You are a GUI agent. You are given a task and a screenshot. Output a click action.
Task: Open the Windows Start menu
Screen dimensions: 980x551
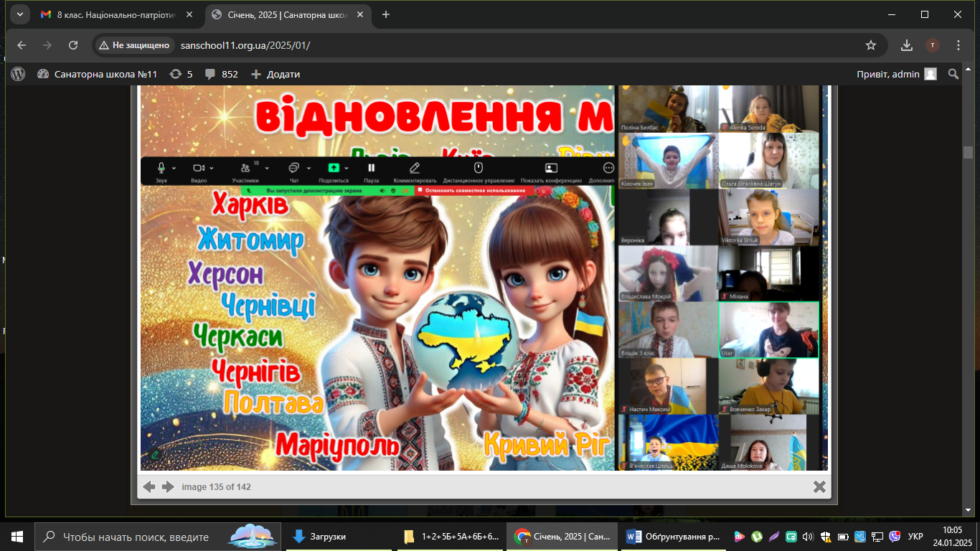17,537
